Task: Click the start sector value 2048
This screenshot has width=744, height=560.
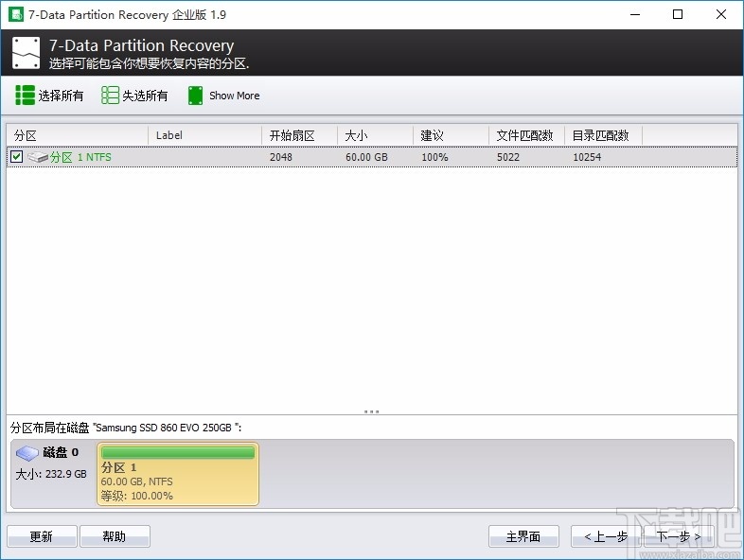Action: click(x=281, y=157)
